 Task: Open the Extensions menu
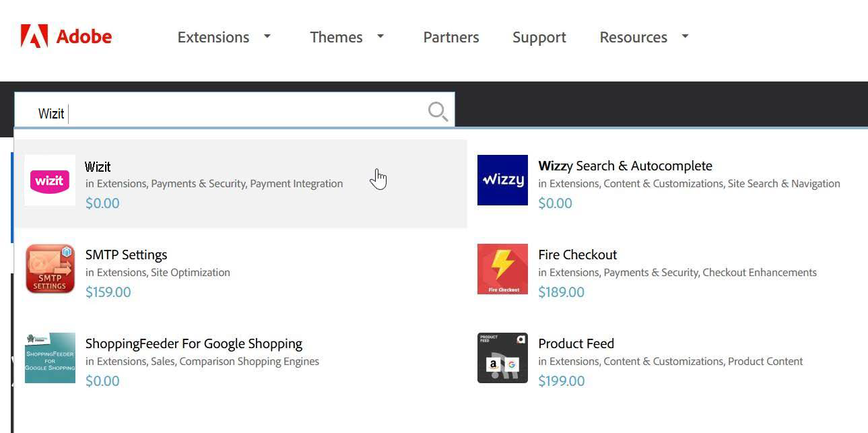coord(213,37)
